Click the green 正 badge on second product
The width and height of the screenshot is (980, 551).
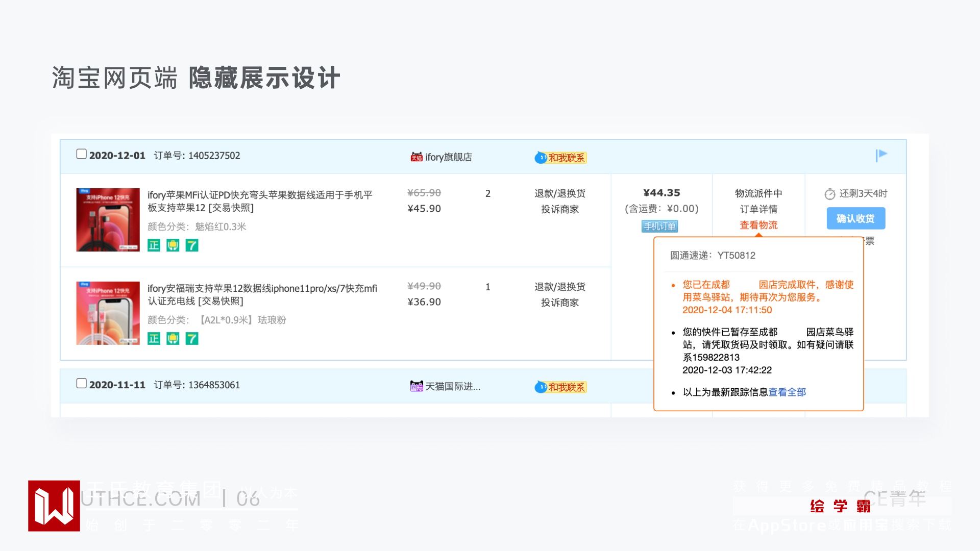[154, 339]
